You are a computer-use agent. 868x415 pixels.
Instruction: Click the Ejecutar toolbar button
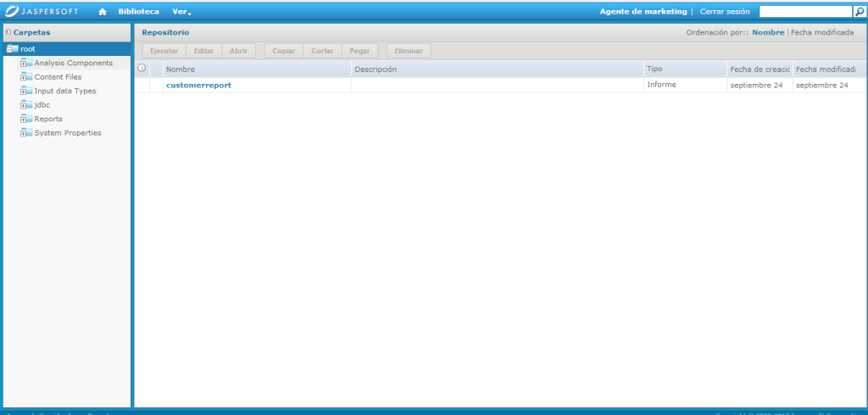point(164,51)
